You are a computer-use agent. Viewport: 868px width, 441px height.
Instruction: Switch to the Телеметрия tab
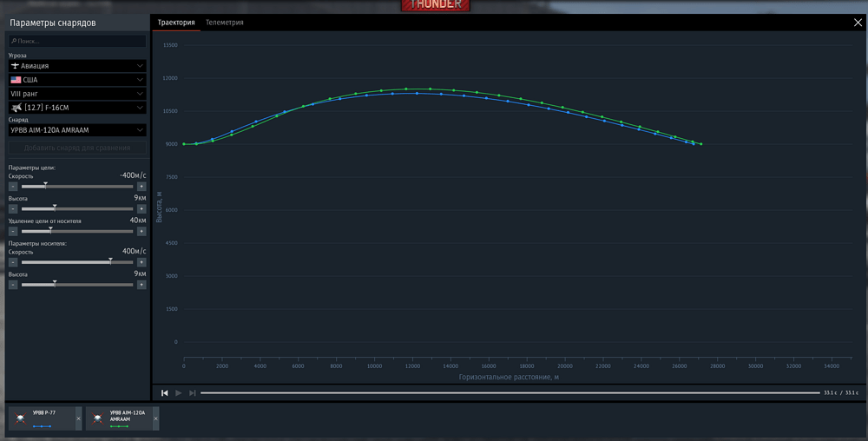tap(224, 23)
